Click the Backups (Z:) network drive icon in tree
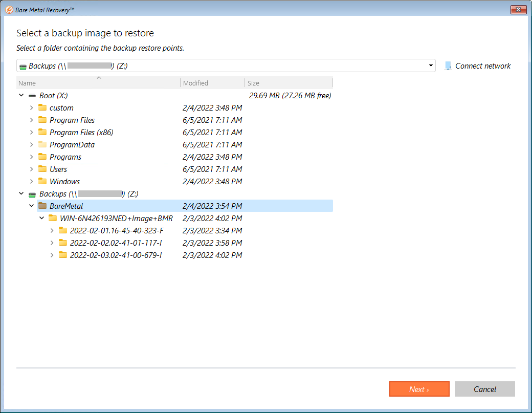Image resolution: width=532 pixels, height=413 pixels. click(32, 194)
